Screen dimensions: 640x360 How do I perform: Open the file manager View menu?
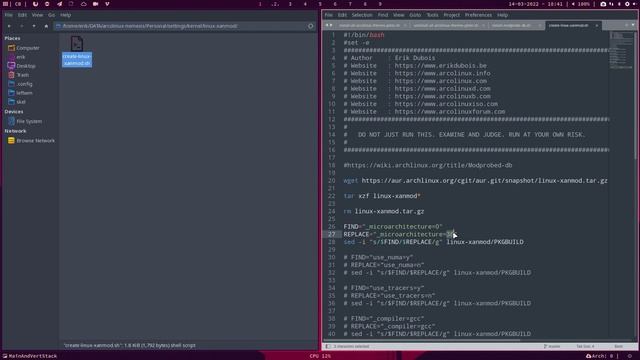[x=37, y=15]
